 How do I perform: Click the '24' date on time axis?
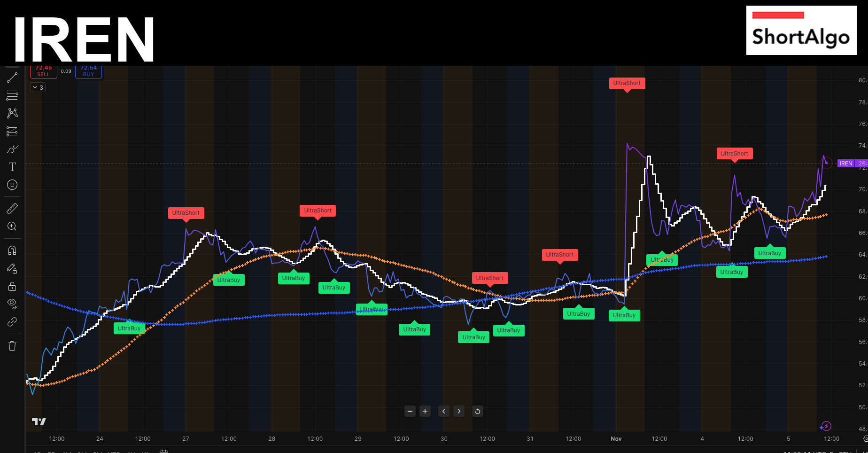point(100,439)
